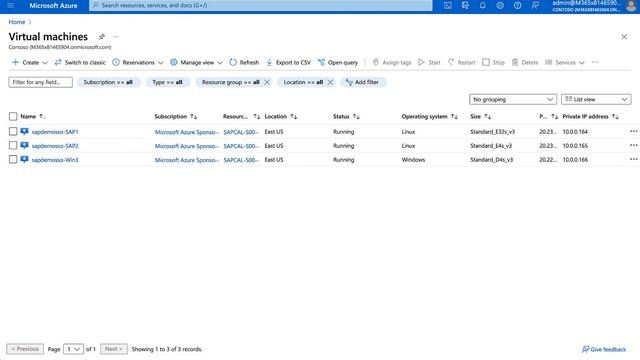This screenshot has width=640, height=360.
Task: Open row menu for sapdemosso-SAP1
Action: (x=633, y=131)
